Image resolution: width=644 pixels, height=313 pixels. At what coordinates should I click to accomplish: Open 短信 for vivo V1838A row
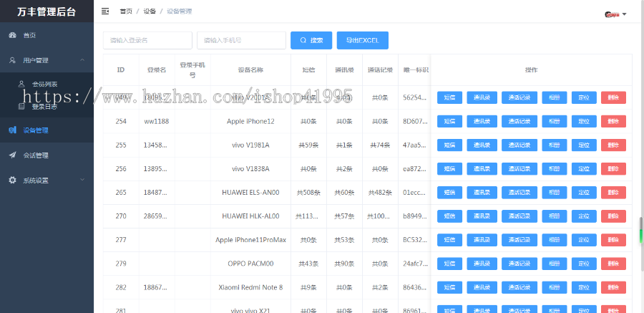(450, 168)
